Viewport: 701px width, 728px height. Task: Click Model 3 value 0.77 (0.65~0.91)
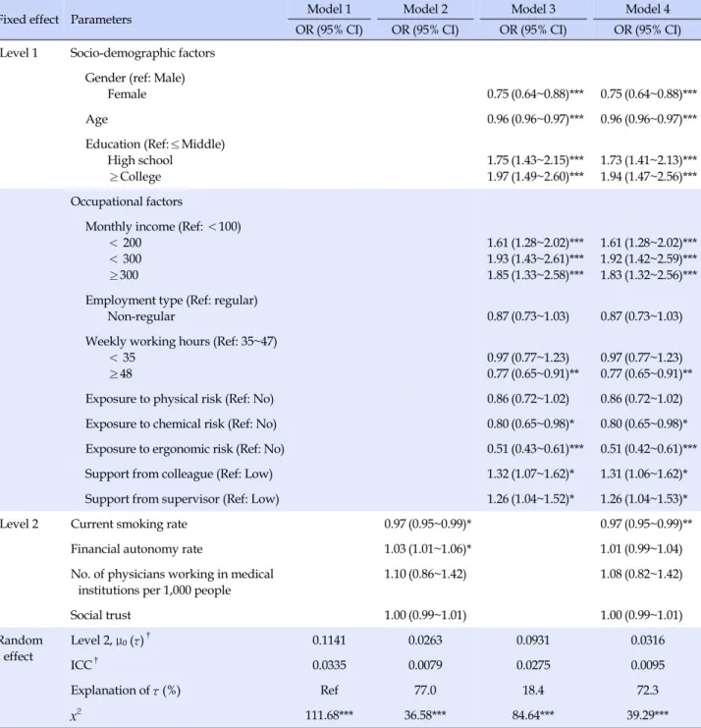coord(532,373)
